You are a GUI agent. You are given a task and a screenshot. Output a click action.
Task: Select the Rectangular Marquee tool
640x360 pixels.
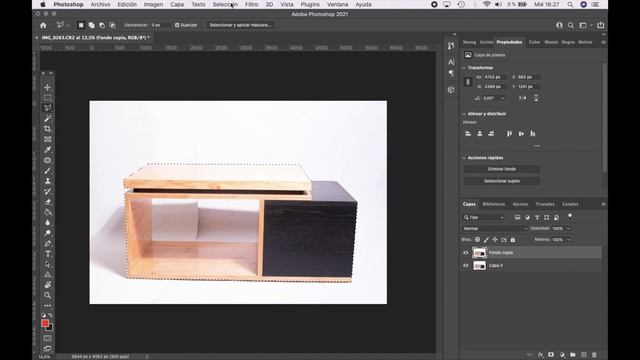[x=47, y=98]
